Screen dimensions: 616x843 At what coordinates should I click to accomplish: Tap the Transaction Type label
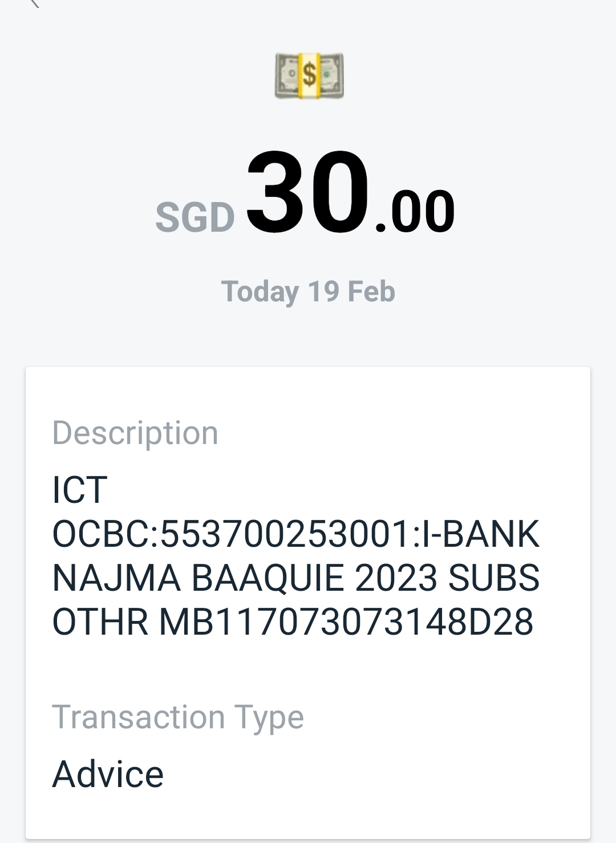click(x=178, y=717)
